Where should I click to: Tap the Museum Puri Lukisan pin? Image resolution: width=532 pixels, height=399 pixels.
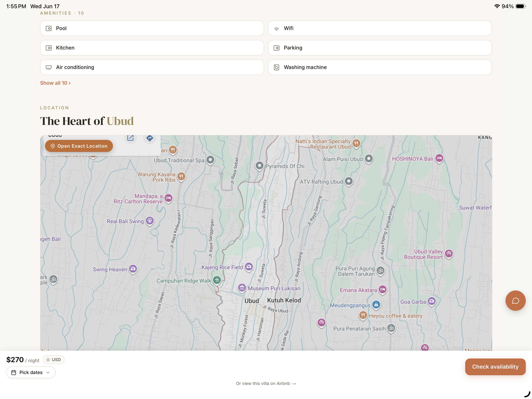242,288
